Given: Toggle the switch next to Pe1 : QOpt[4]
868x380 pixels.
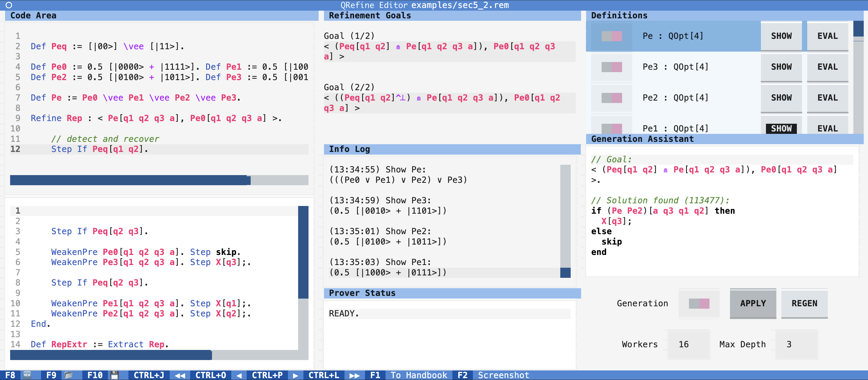Looking at the screenshot, I should click(x=612, y=128).
